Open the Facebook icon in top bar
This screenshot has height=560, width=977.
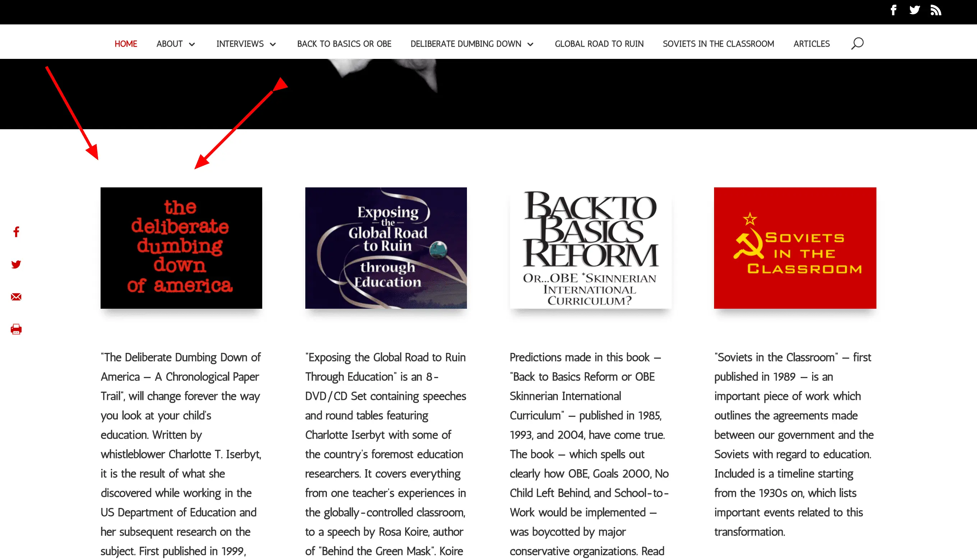(x=894, y=10)
